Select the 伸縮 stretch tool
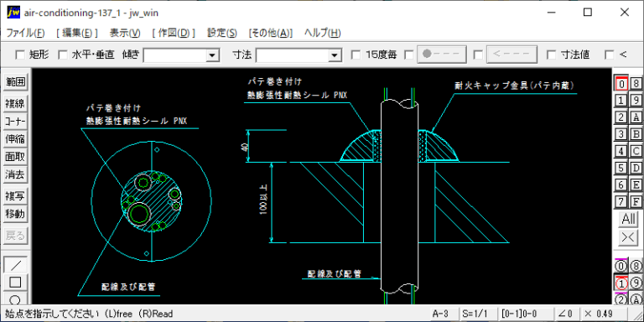The height and width of the screenshot is (322, 644). [x=15, y=139]
